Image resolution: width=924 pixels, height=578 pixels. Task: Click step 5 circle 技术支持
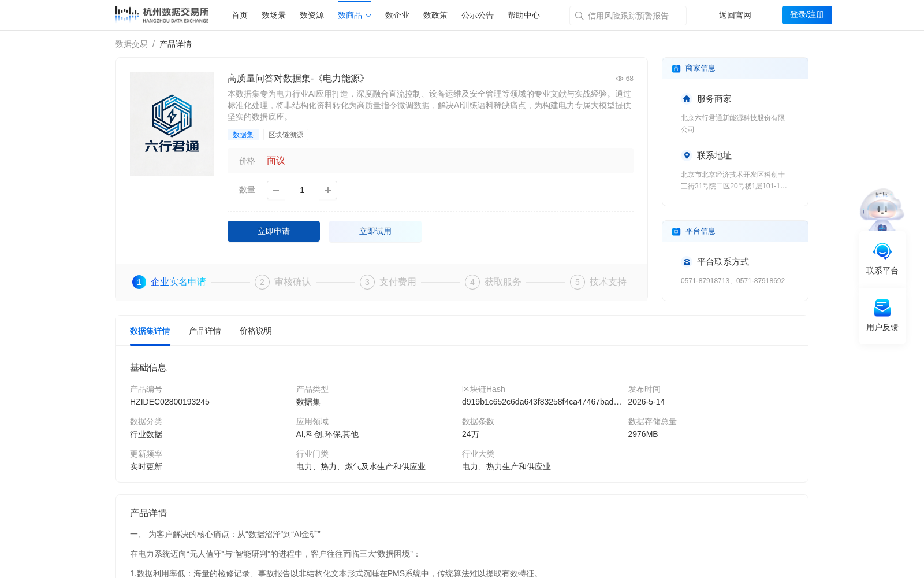tap(577, 282)
